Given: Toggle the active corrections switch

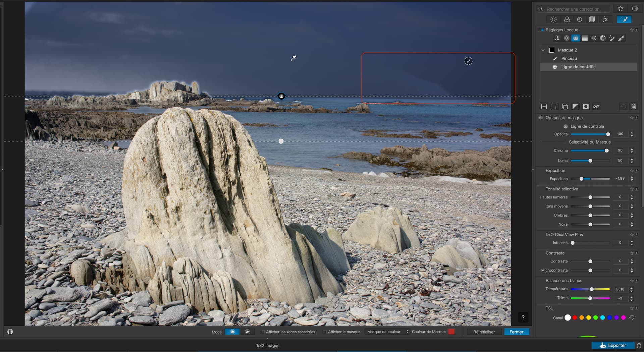Looking at the screenshot, I should point(635,9).
